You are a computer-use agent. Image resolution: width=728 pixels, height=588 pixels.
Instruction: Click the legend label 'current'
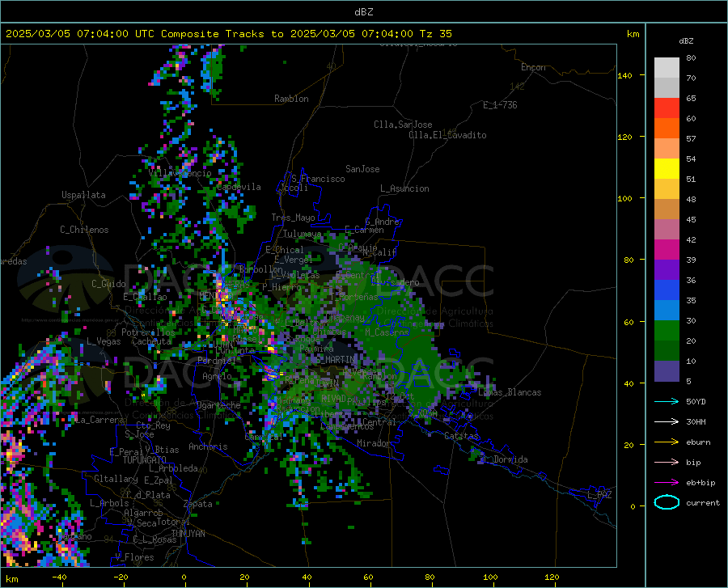[x=703, y=502]
